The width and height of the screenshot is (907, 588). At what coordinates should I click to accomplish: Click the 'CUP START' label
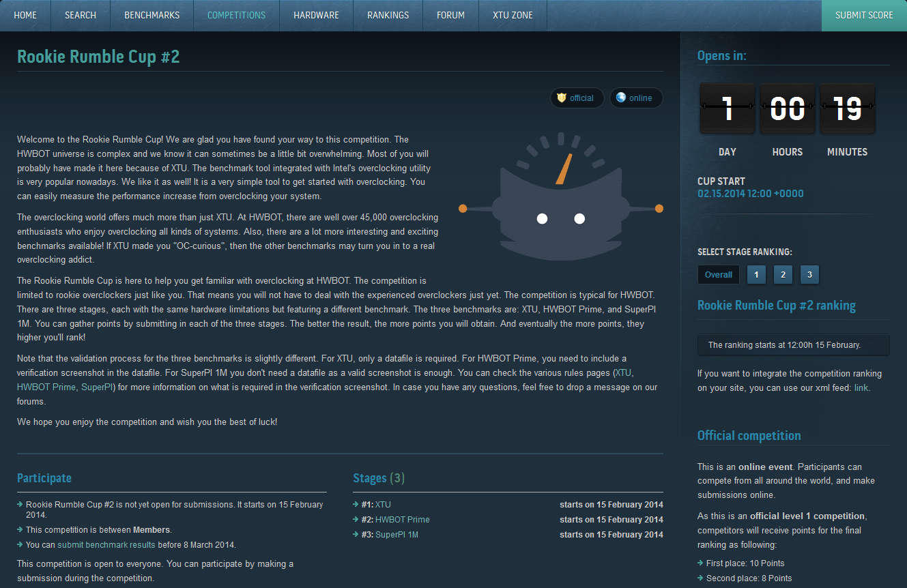721,181
